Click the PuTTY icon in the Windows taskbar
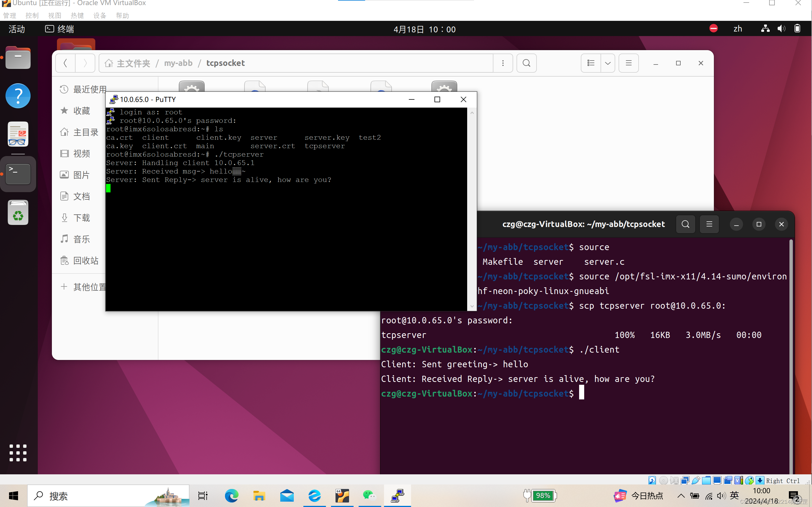 (x=397, y=496)
